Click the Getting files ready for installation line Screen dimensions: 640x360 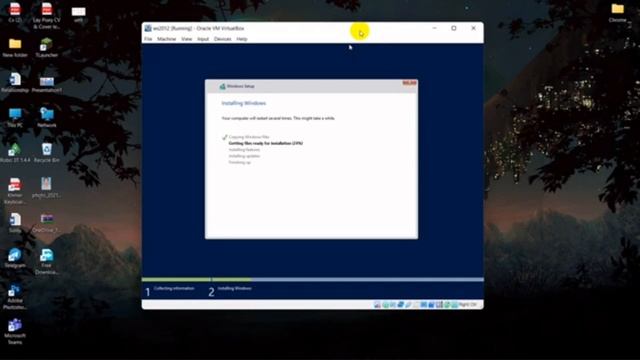(266, 143)
